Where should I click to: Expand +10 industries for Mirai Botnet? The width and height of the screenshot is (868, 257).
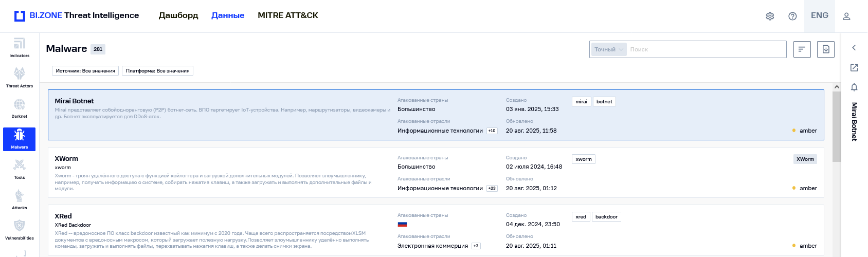click(x=492, y=131)
